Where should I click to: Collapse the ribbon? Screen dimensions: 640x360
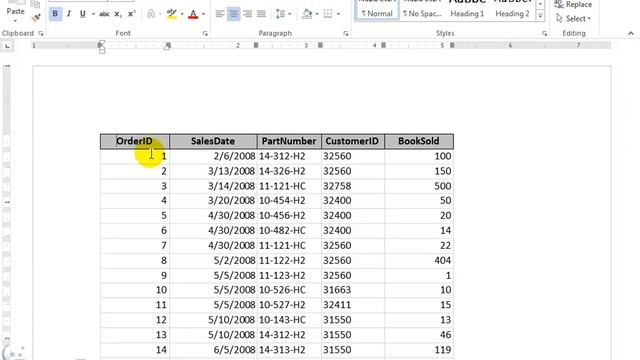pyautogui.click(x=631, y=33)
